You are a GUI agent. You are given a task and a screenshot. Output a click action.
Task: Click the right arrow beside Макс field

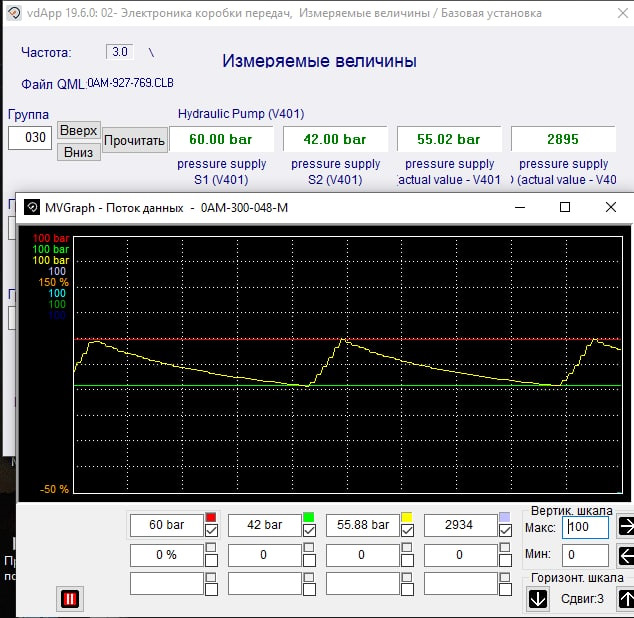(625, 526)
